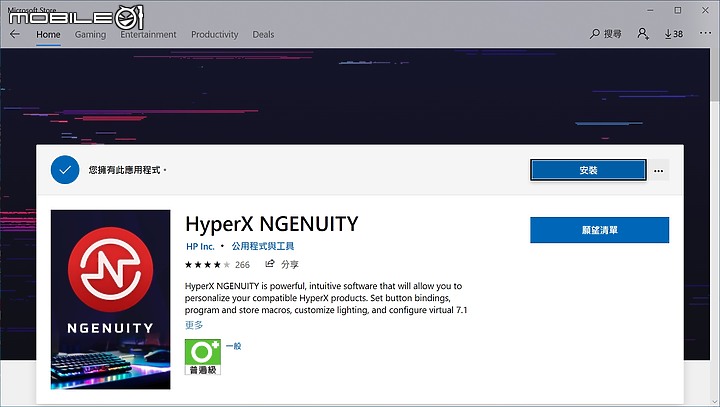Click the blue 安裝 install button
This screenshot has height=407, width=720.
point(588,170)
